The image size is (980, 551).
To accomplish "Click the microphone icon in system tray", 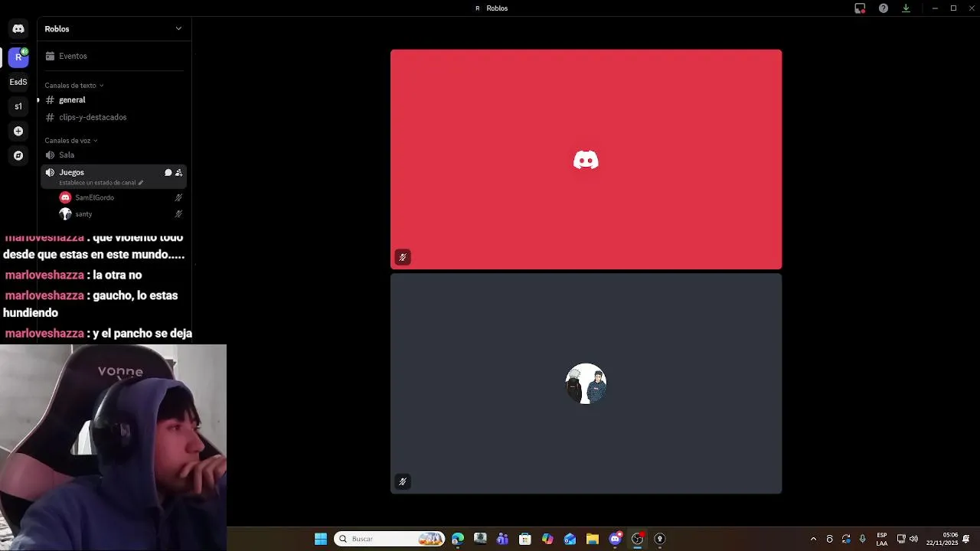I will point(863,539).
